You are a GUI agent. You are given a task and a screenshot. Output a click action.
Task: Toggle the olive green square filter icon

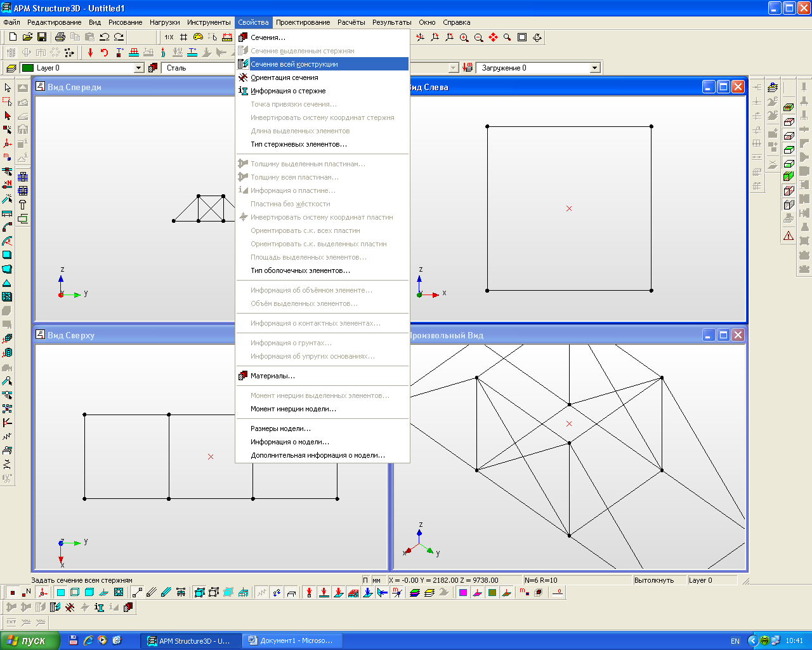492,592
